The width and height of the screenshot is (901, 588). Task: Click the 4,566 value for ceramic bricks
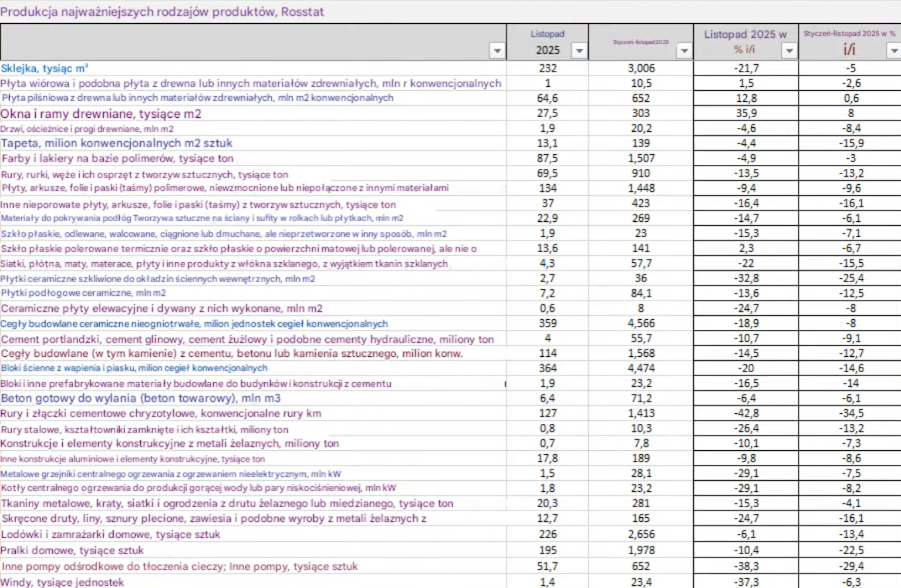click(x=640, y=324)
